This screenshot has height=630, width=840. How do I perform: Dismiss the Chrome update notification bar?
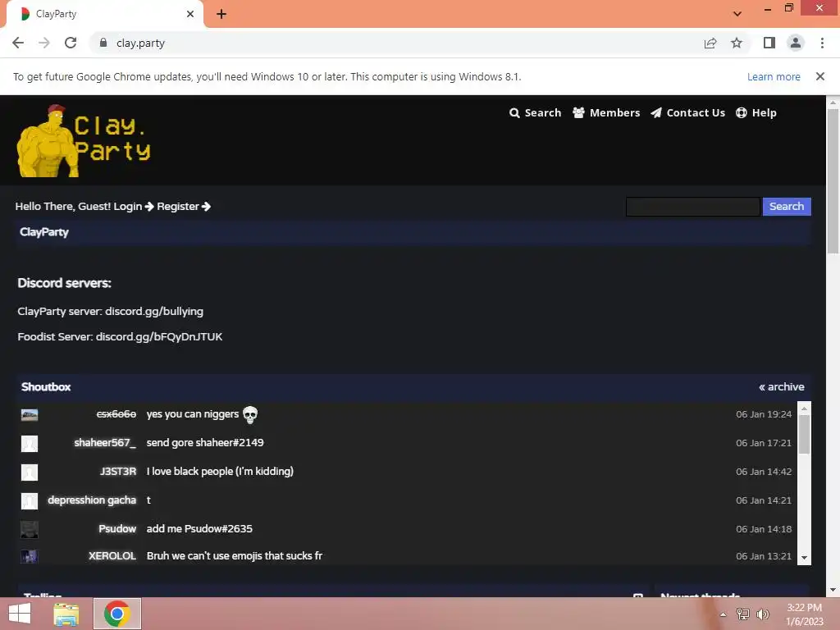coord(820,76)
